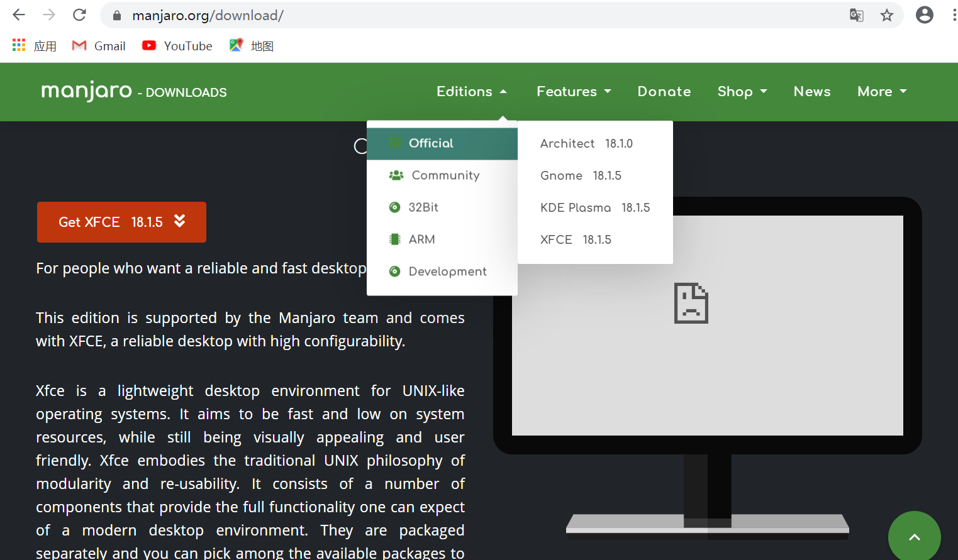Click the scroll-to-top arrow button
958x560 pixels.
click(x=915, y=537)
